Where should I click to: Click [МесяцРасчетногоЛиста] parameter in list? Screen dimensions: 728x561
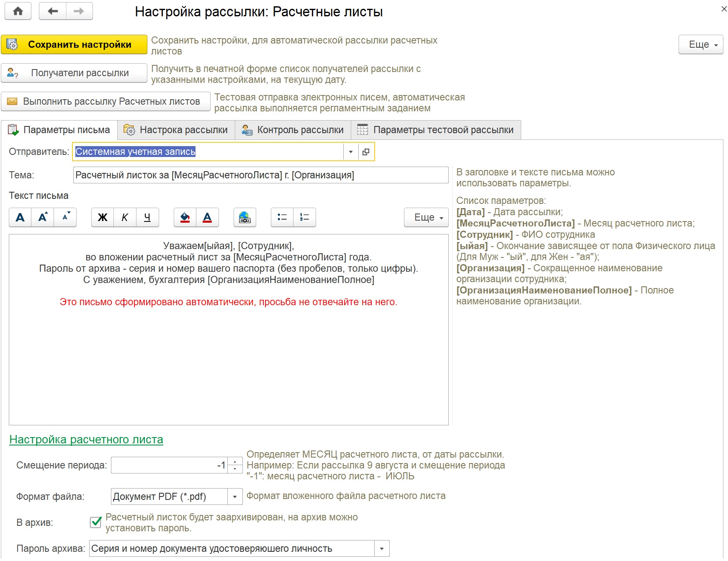pos(515,223)
